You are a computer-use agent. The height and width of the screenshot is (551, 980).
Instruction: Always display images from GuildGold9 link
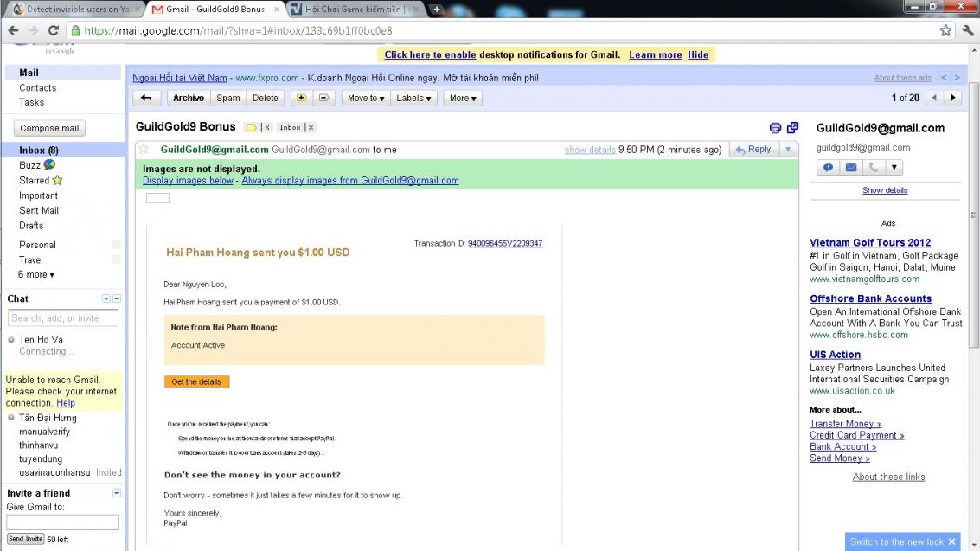350,181
